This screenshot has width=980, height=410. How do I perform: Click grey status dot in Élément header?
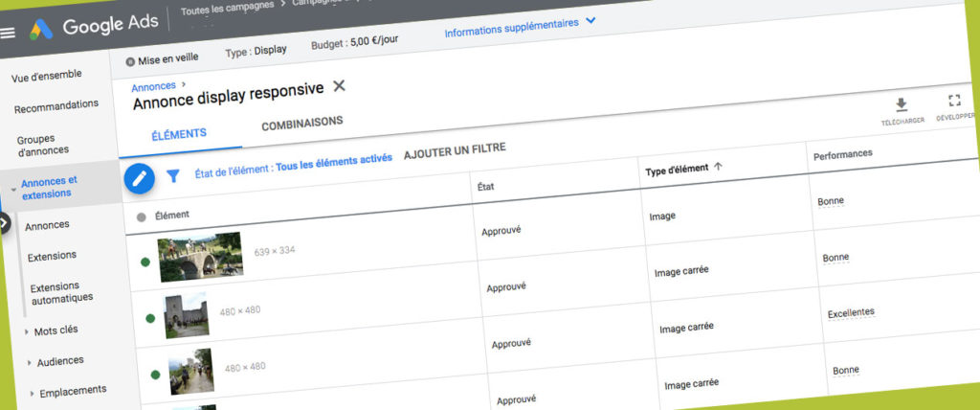point(142,217)
